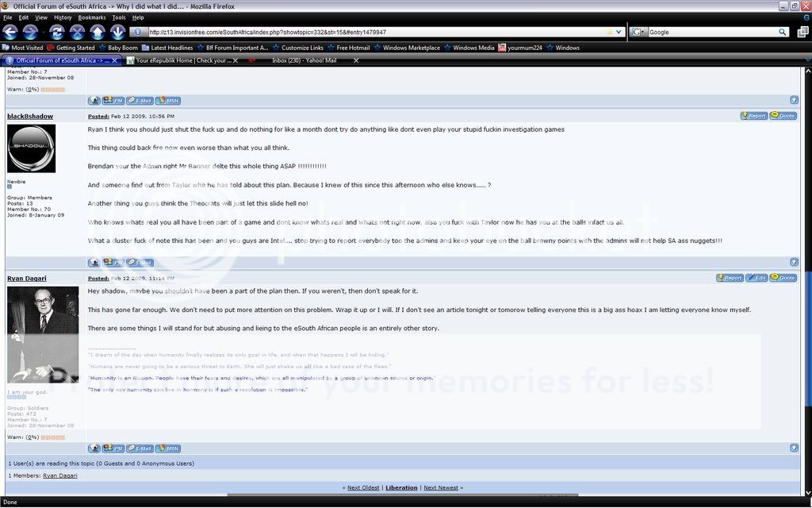
Task: Open the MSN button under Ryan Dagari's post
Action: [167, 448]
